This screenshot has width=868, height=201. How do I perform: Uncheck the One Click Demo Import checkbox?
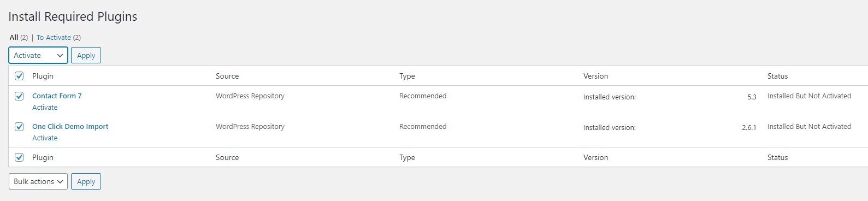tap(19, 127)
